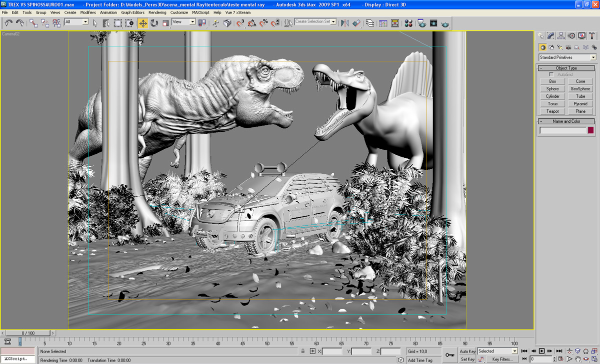Click the time slider showing 0 / 100

tap(28, 333)
